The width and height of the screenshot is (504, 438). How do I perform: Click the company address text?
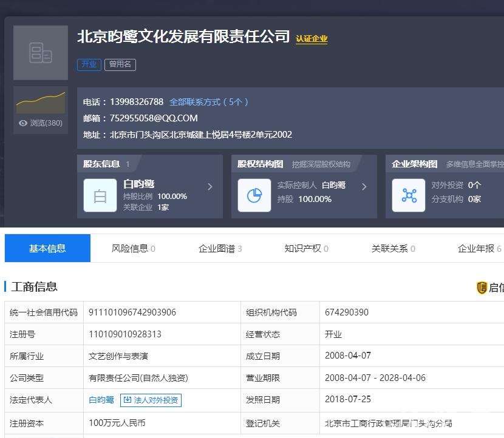coord(201,135)
